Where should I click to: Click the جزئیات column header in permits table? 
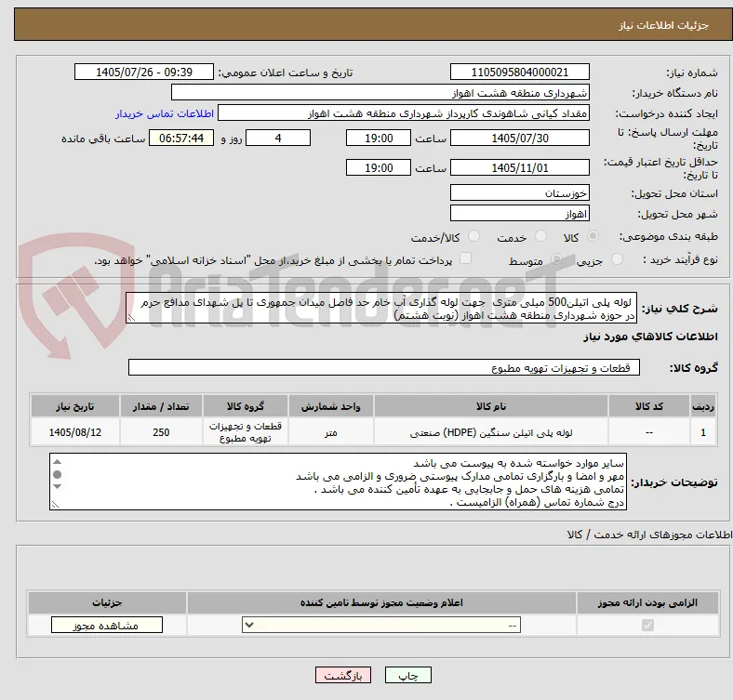tap(107, 602)
